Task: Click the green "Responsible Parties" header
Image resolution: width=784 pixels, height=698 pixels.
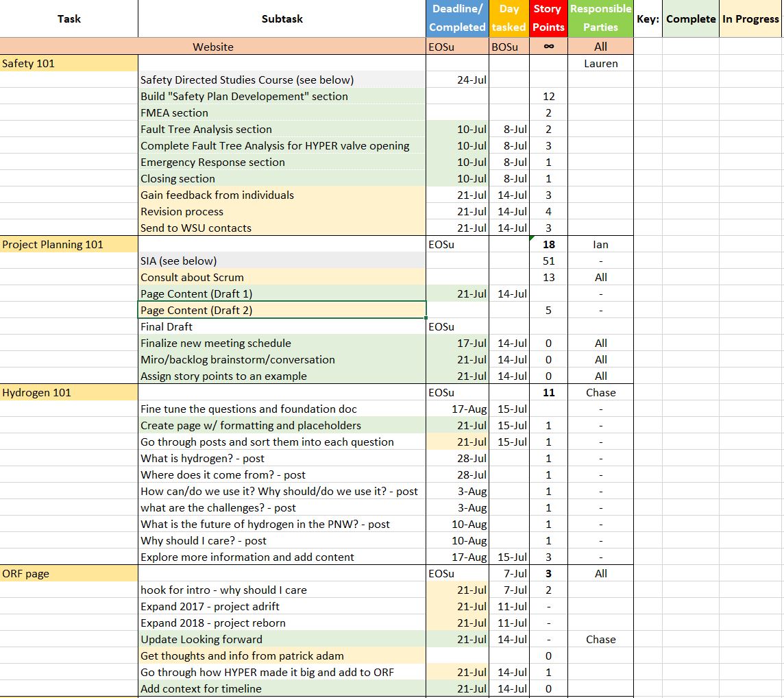Action: pos(600,19)
